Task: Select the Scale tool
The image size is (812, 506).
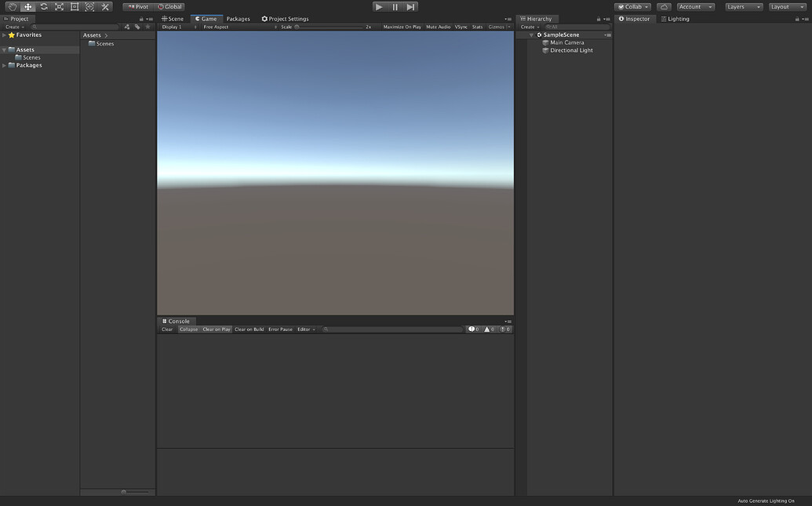Action: (x=59, y=6)
